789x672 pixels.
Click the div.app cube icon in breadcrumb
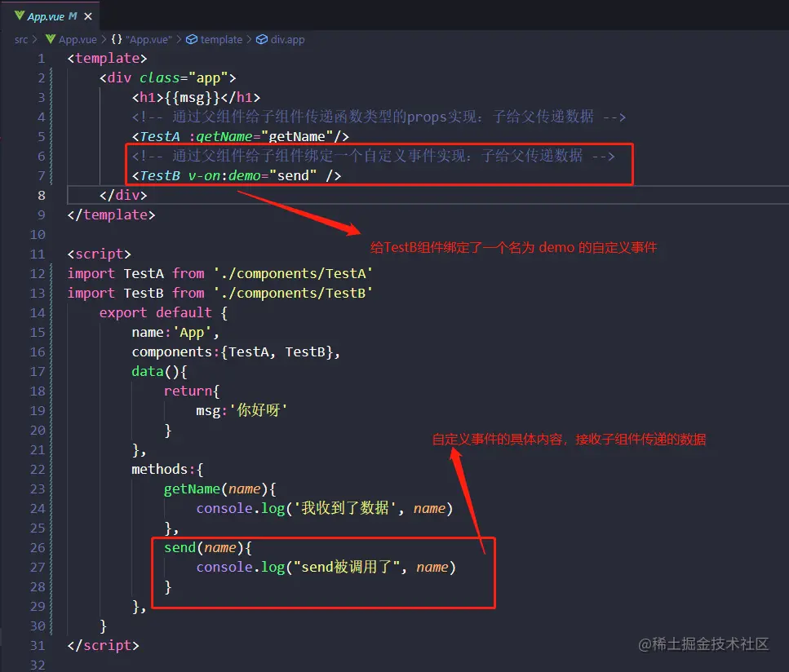(262, 39)
